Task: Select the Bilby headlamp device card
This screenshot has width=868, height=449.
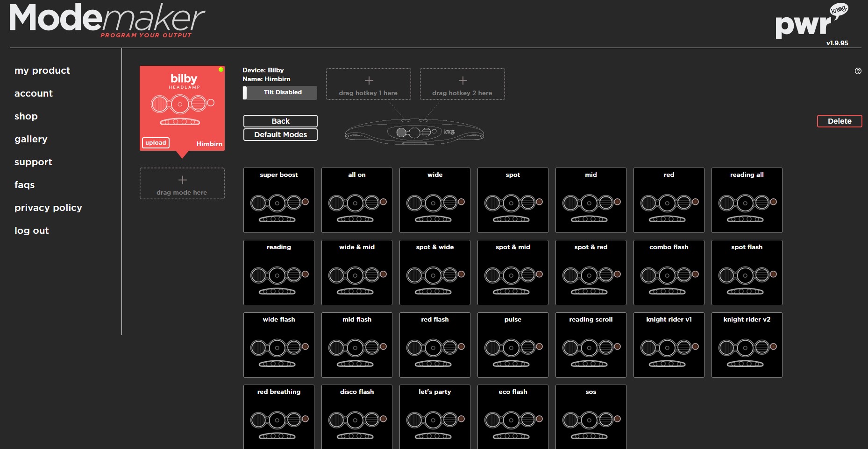Action: [182, 108]
